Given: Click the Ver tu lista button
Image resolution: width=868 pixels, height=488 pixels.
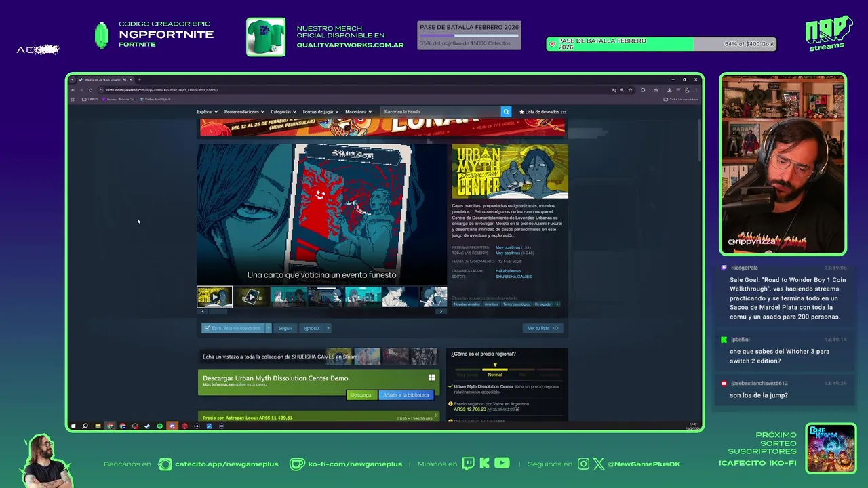Looking at the screenshot, I should coord(542,328).
